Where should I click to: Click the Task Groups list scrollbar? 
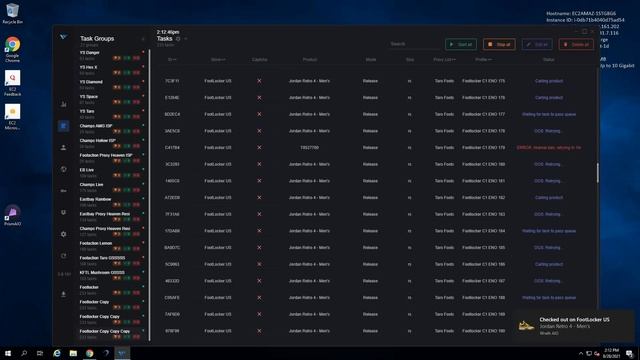point(149,195)
